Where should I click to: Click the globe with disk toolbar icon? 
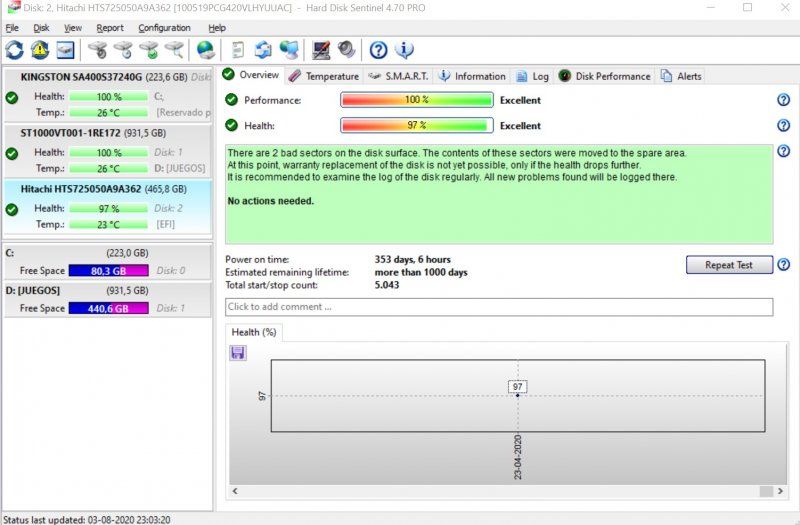(x=206, y=50)
